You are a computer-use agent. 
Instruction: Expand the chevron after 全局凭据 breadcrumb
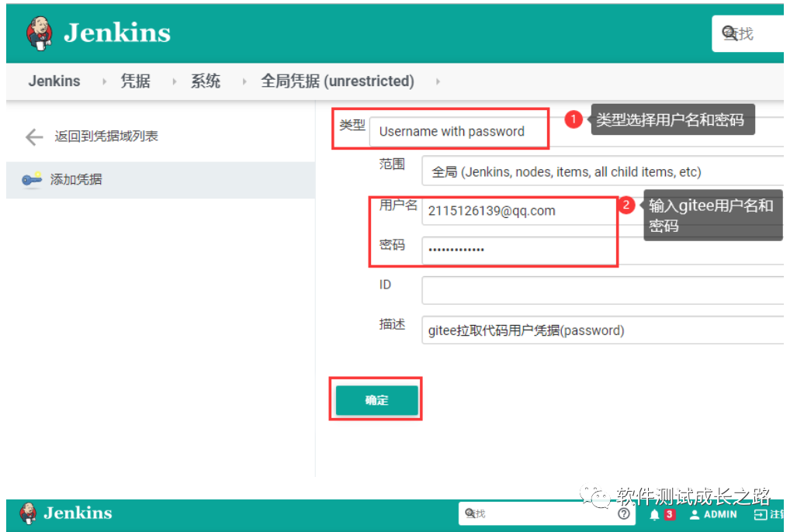click(x=438, y=81)
